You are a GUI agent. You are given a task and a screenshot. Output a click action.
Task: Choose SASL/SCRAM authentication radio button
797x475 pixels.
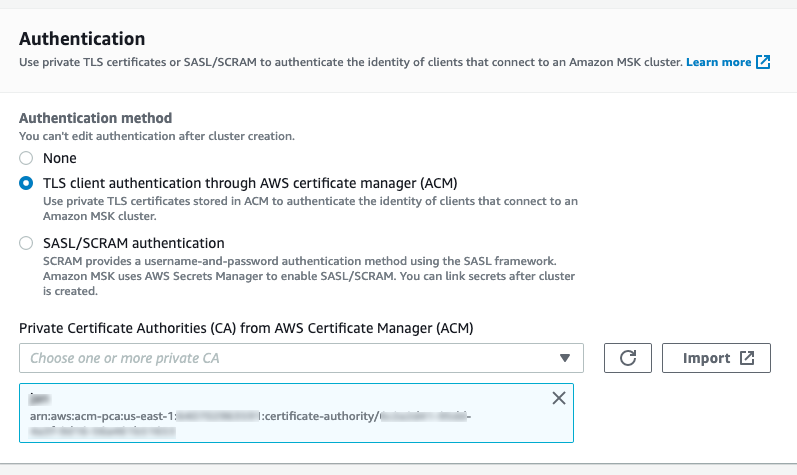pos(26,243)
